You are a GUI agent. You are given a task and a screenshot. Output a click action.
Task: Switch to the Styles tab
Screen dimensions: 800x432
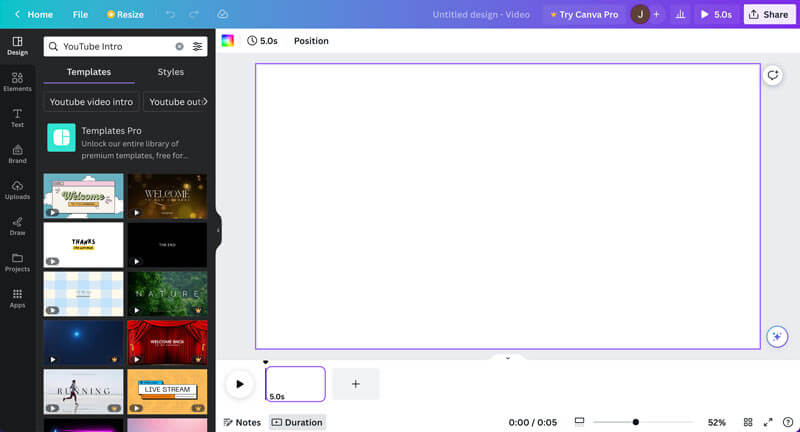[170, 72]
